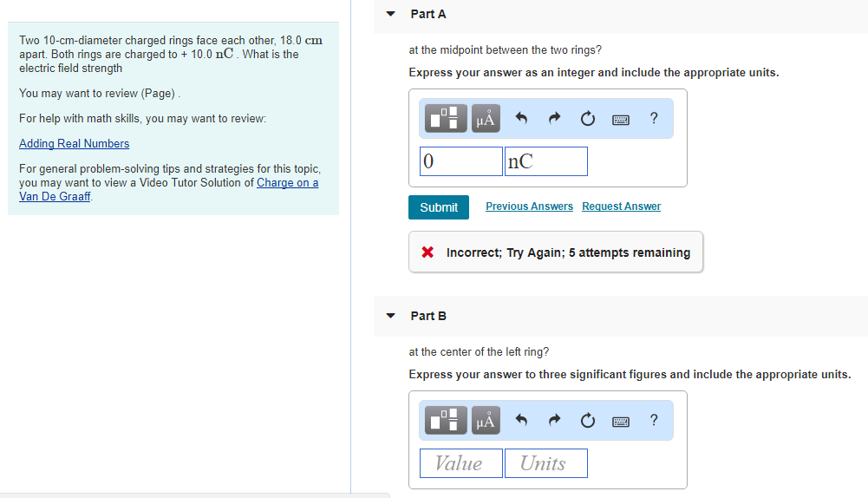Redo entry in Part A toolbar
This screenshot has width=868, height=498.
(555, 119)
